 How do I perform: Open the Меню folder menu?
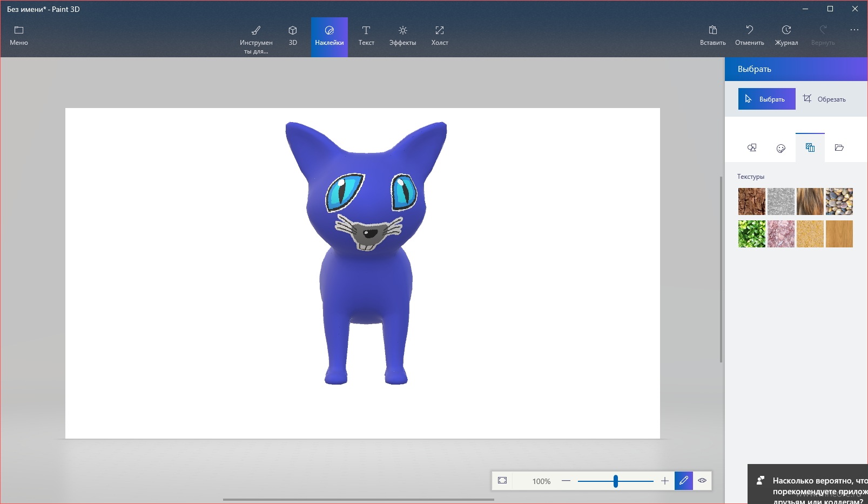pyautogui.click(x=19, y=36)
